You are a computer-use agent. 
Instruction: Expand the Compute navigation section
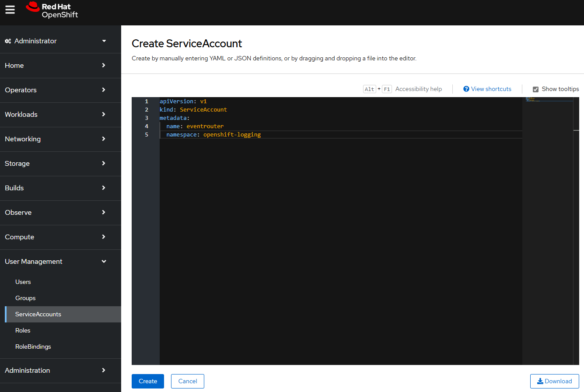pos(60,237)
